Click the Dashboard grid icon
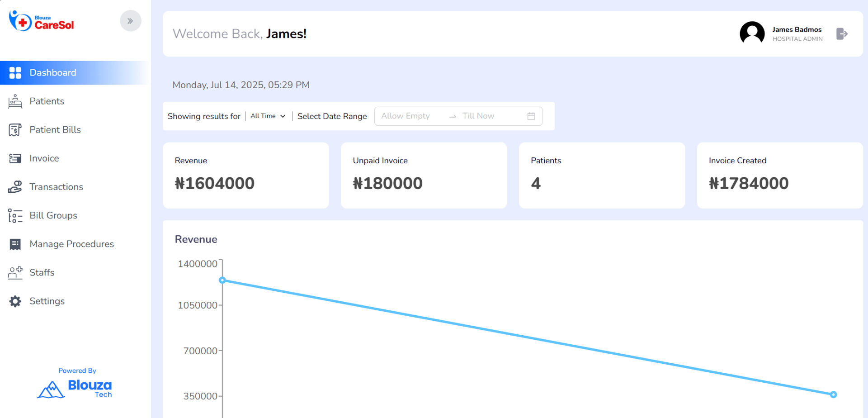Image resolution: width=868 pixels, height=418 pixels. tap(15, 73)
